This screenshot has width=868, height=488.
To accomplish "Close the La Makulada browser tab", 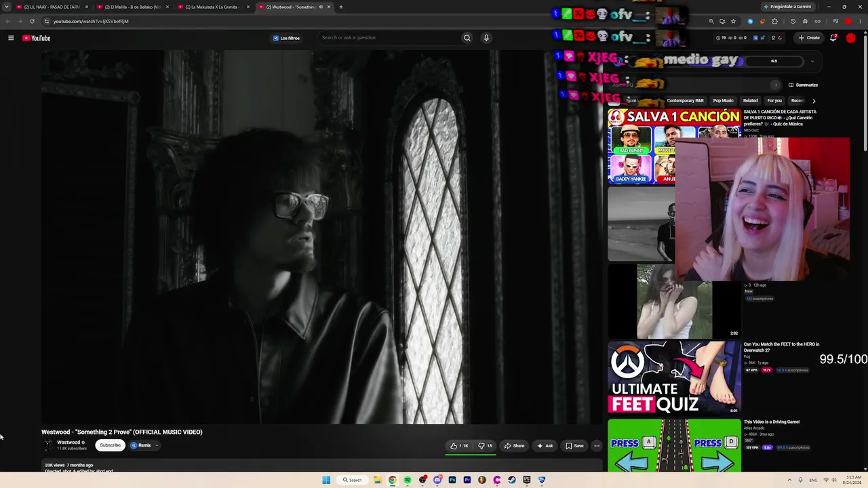I will tap(248, 7).
